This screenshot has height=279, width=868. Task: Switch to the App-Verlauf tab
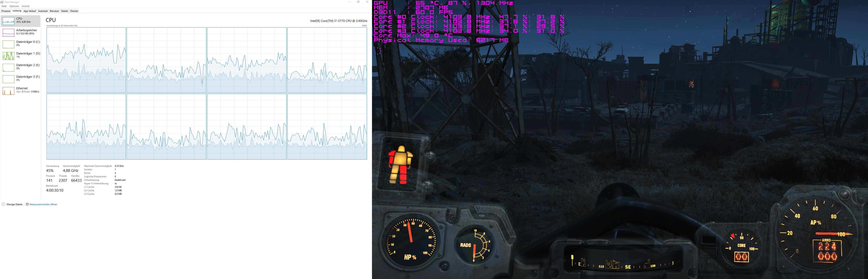(x=30, y=11)
